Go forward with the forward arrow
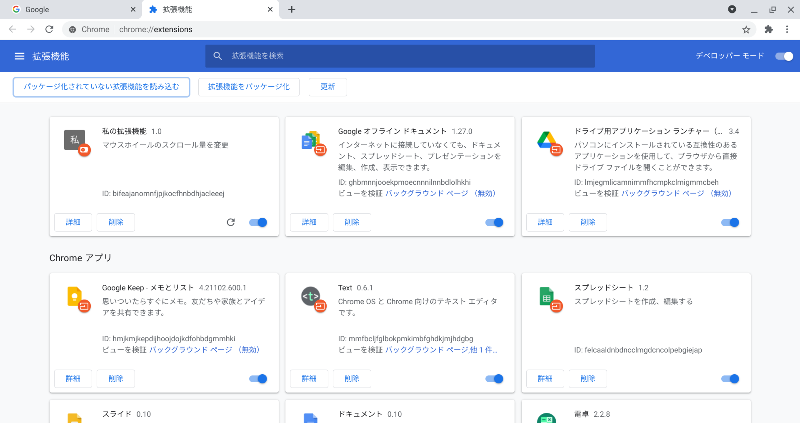This screenshot has height=423, width=800. click(31, 30)
